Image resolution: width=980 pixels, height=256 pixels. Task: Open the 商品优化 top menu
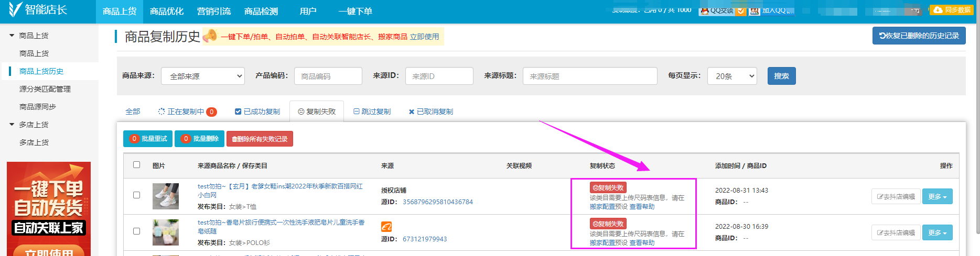tap(166, 12)
